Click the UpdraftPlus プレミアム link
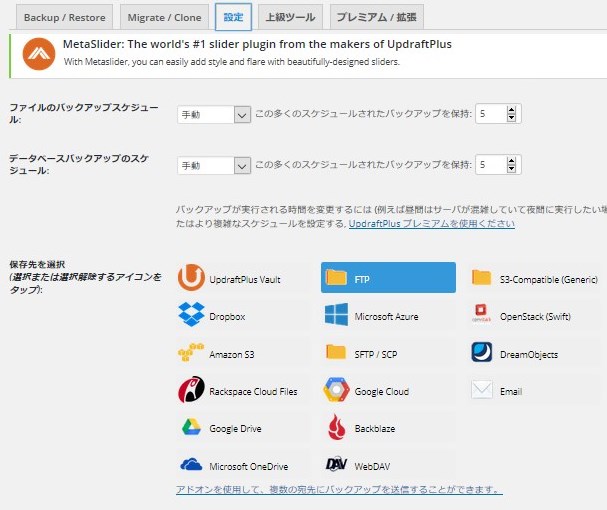 (432, 225)
